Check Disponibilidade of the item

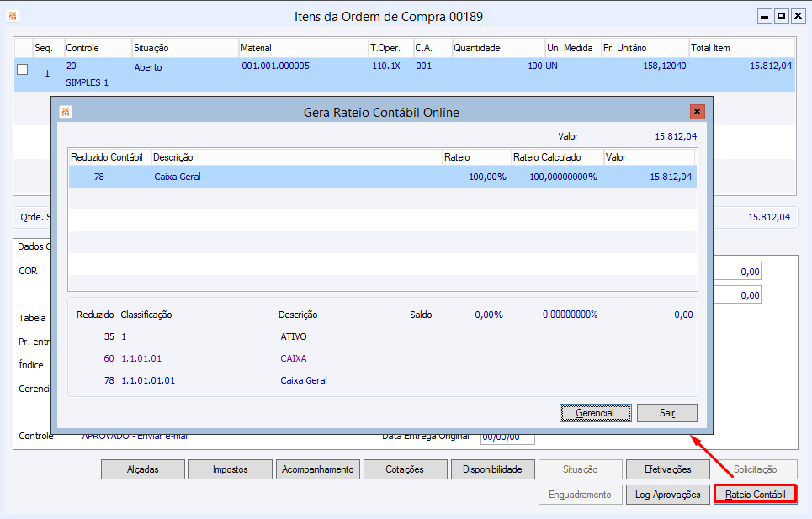(x=492, y=469)
